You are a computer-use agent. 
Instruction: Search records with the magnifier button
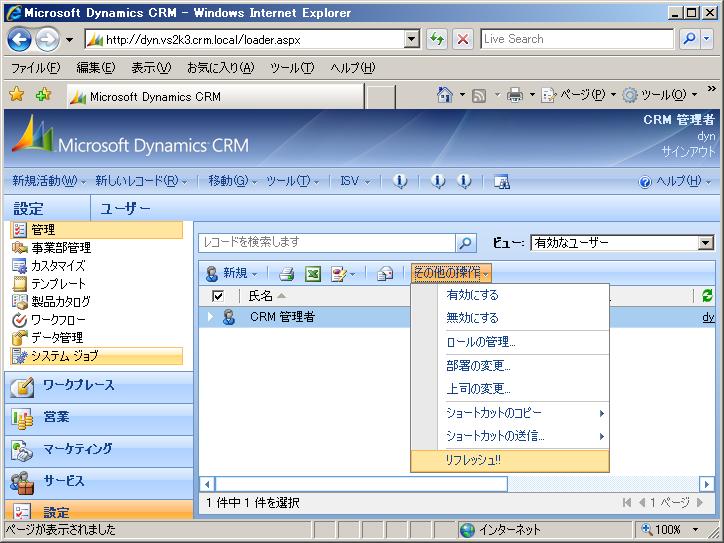pyautogui.click(x=465, y=243)
